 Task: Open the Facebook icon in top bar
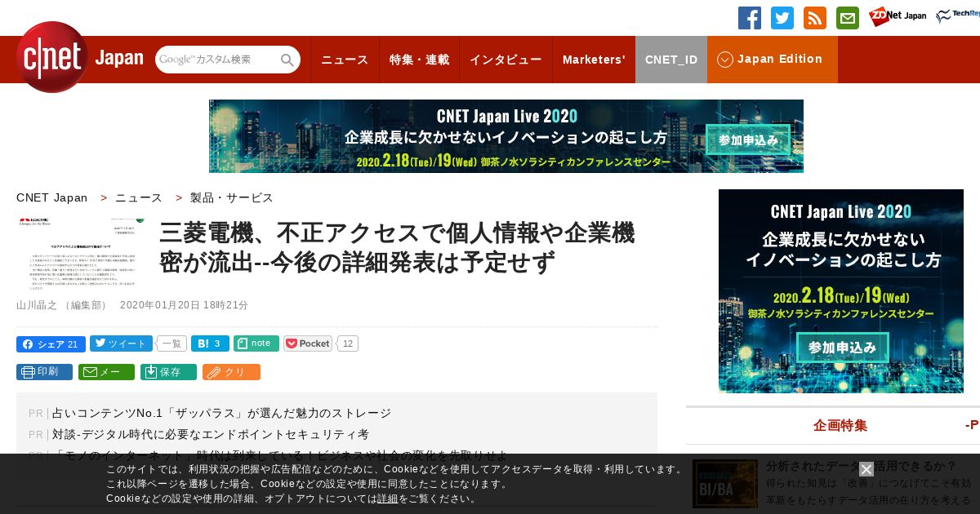(x=750, y=18)
